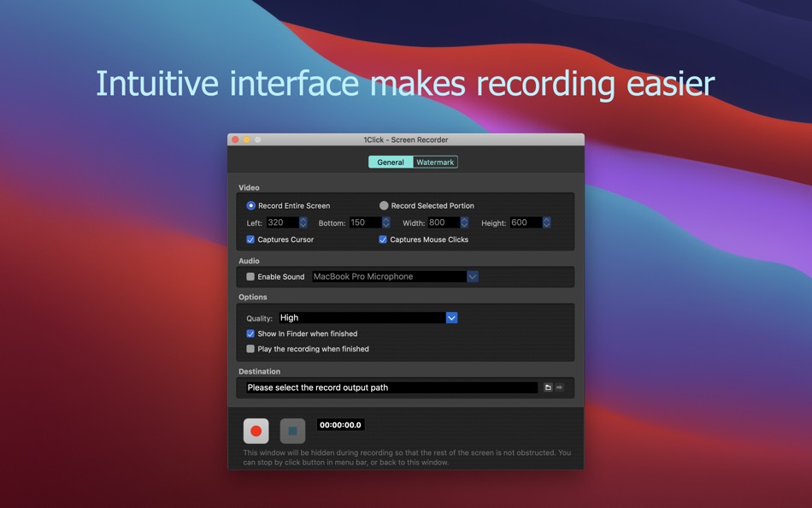The image size is (812, 508).
Task: Enable Sound recording
Action: 250,276
